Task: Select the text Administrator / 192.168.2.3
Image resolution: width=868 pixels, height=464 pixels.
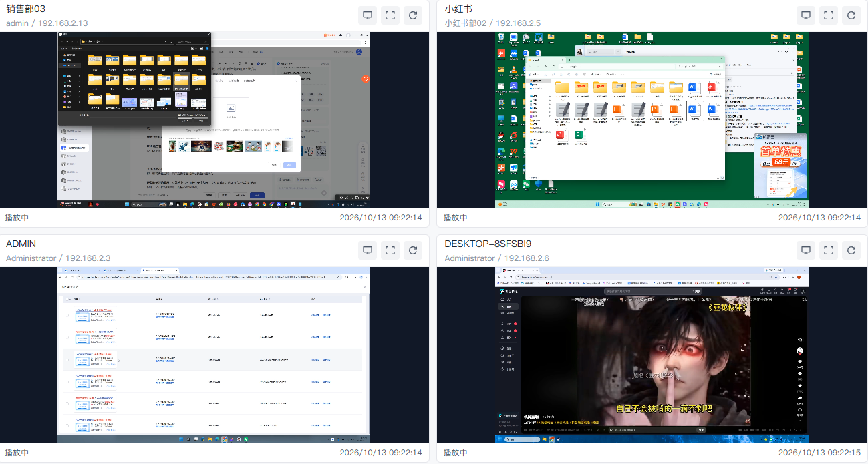Action: click(58, 258)
